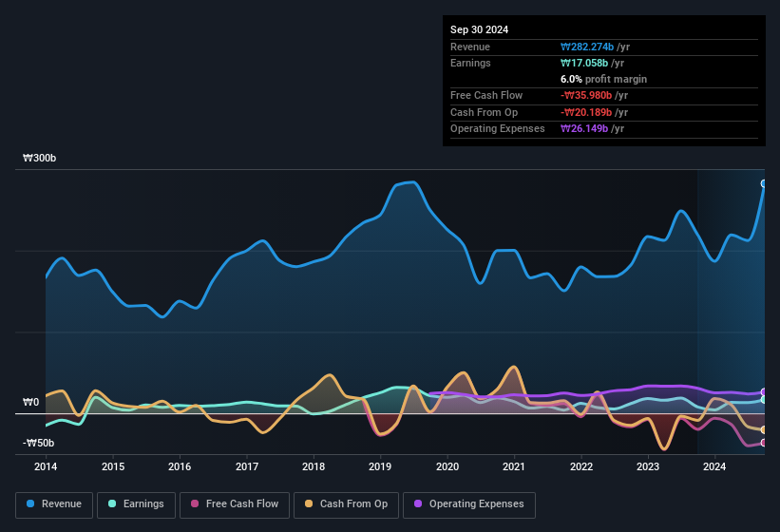Click the Revenue row label in tooltip

[470, 47]
